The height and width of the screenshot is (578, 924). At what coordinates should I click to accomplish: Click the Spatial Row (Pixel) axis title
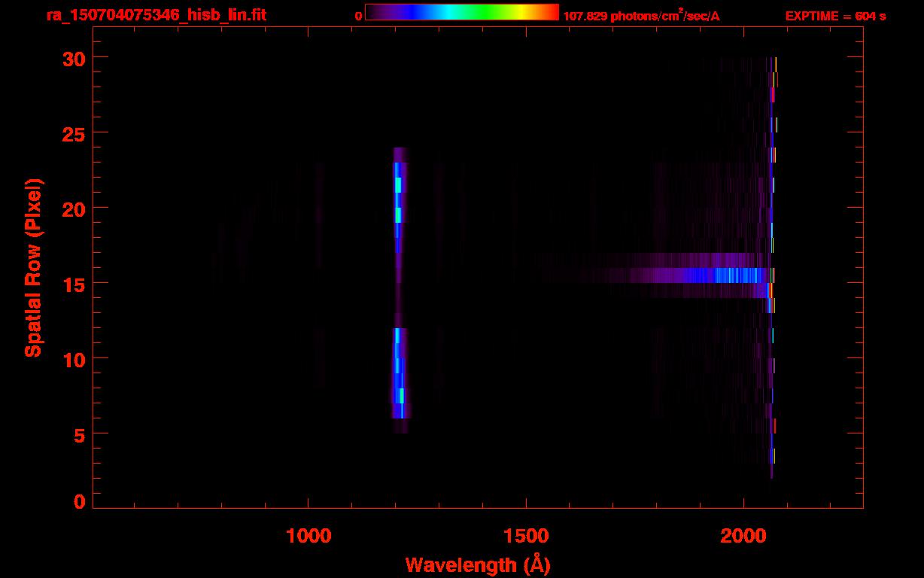tap(33, 267)
